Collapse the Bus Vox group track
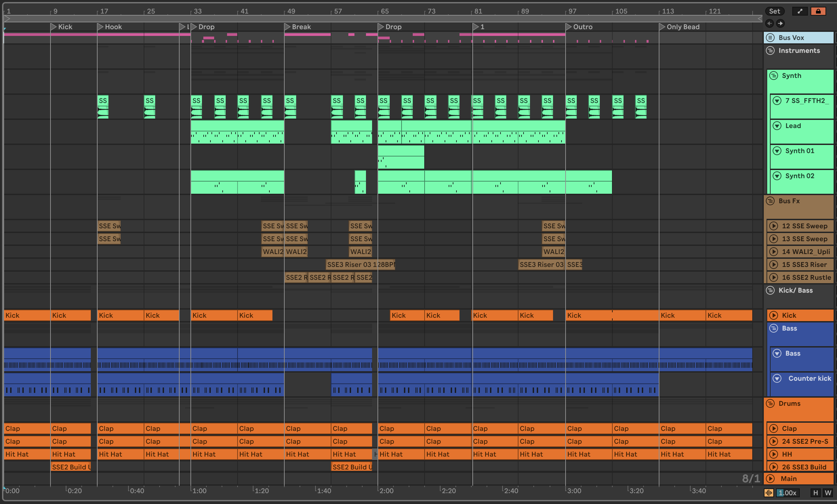The width and height of the screenshot is (837, 504). [x=771, y=38]
